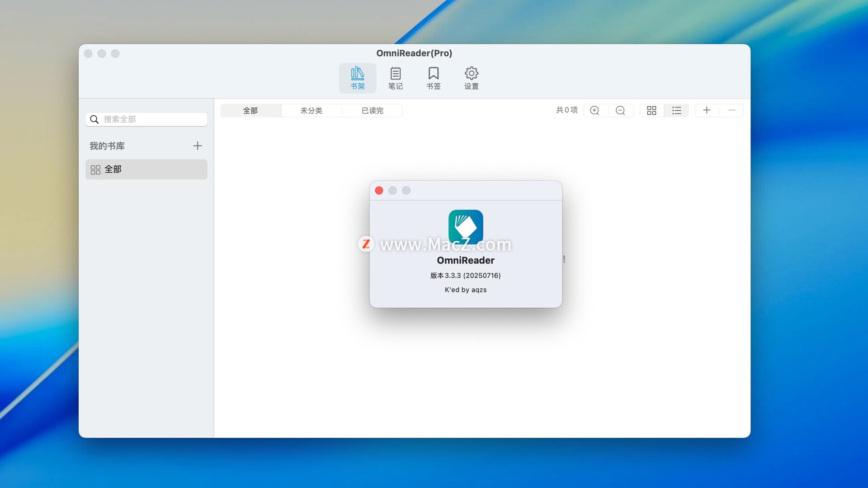This screenshot has height=488, width=868.
Task: Click the 搜索全部 search field
Action: coord(146,119)
